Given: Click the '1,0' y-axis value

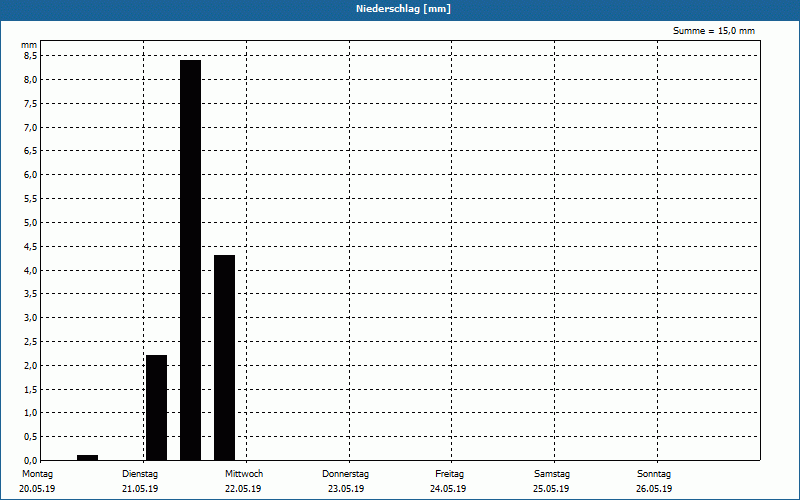Looking at the screenshot, I should pyautogui.click(x=31, y=413).
